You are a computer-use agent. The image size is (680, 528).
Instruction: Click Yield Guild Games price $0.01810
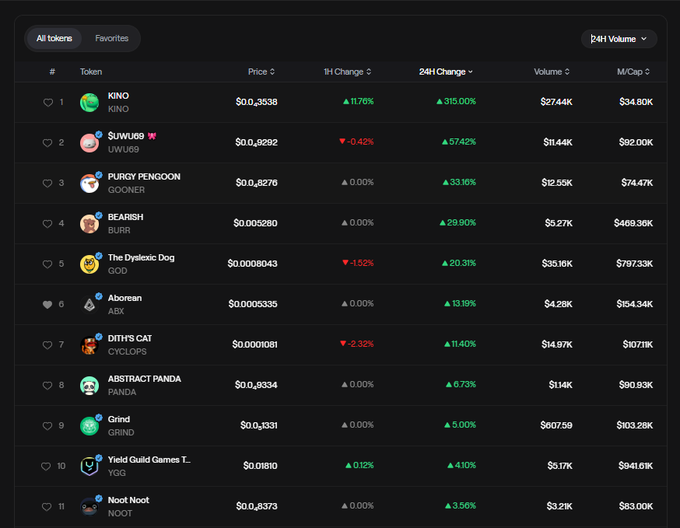(x=260, y=466)
